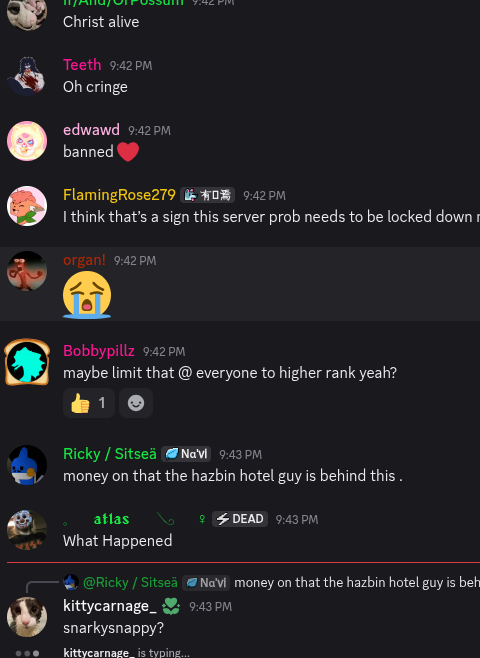Click the kittycarnage_ username

tap(110, 606)
